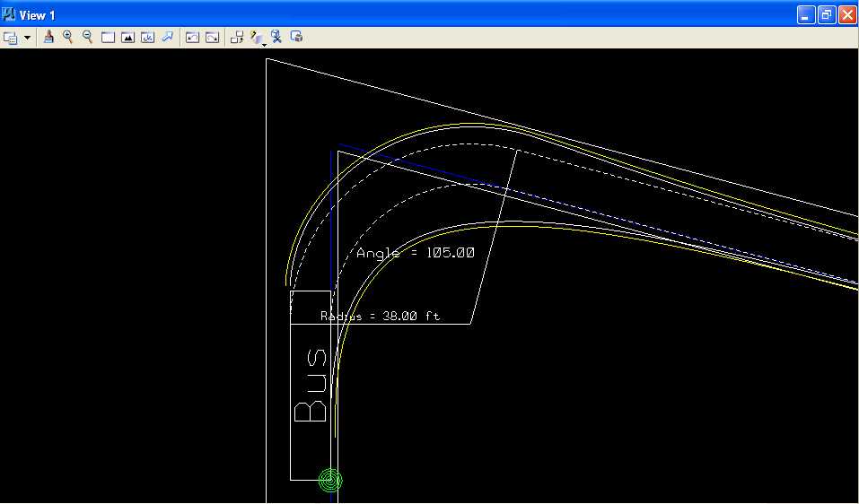This screenshot has height=504, width=859.
Task: Click the green concentric circle marker
Action: click(x=330, y=481)
